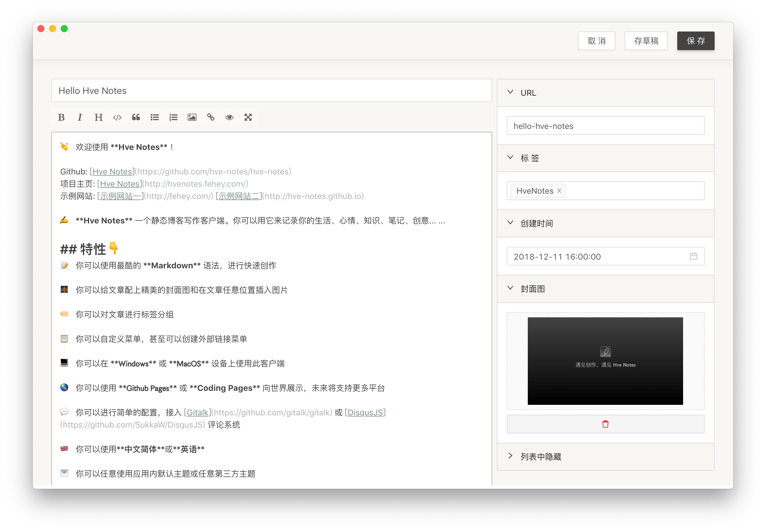The height and width of the screenshot is (532, 766).
Task: Insert code block from toolbar
Action: [x=117, y=117]
